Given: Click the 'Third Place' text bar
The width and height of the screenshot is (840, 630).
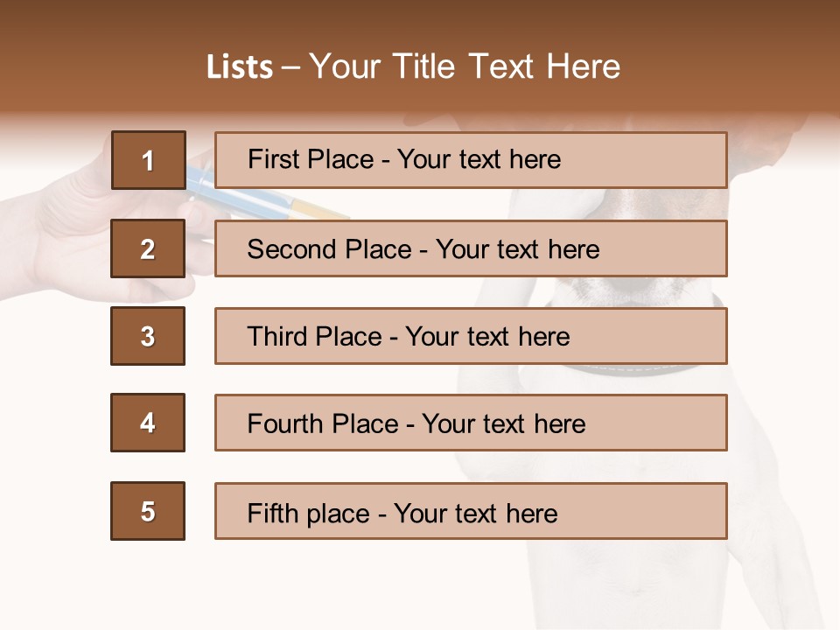Looking at the screenshot, I should click(x=471, y=336).
